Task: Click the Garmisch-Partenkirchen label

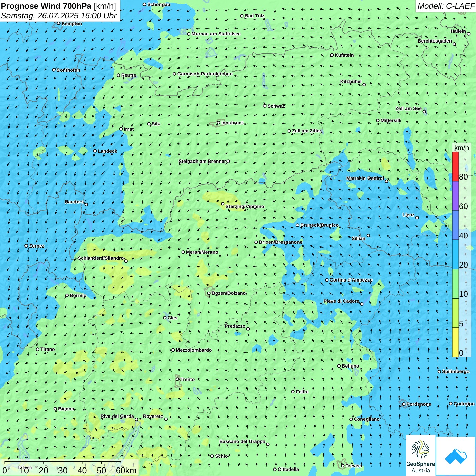Action: coord(205,74)
